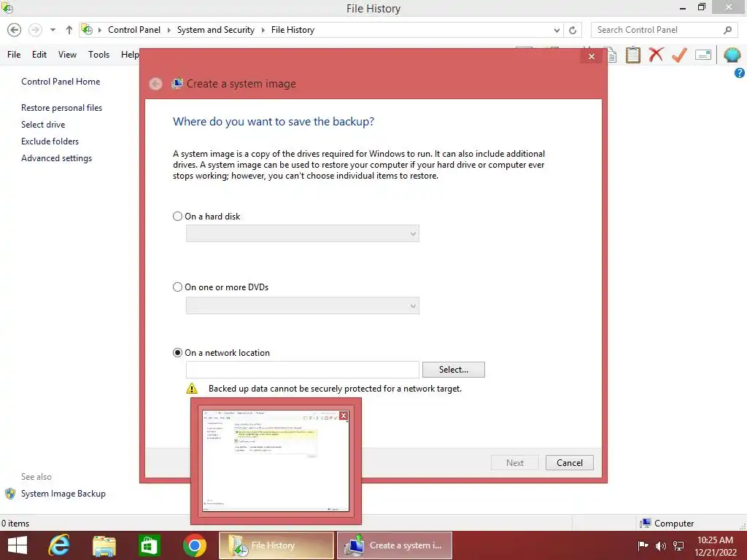
Task: Click the yellow warning triangle icon
Action: point(192,389)
